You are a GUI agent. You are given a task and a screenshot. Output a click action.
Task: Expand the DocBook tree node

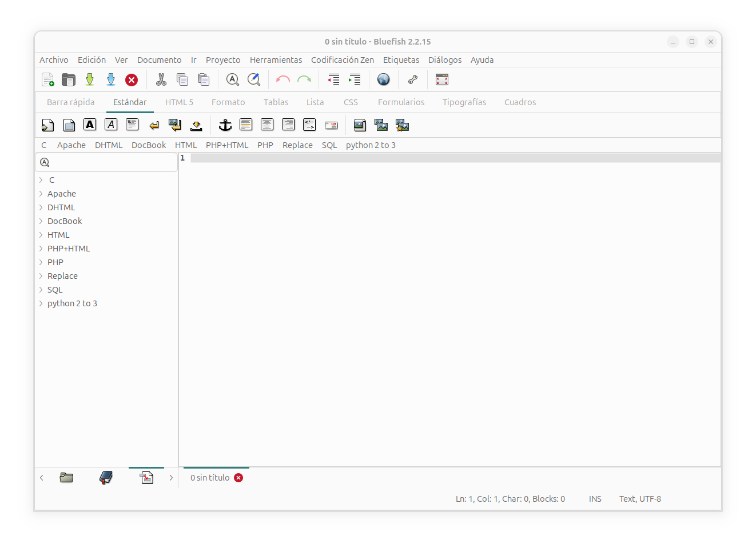pos(41,221)
